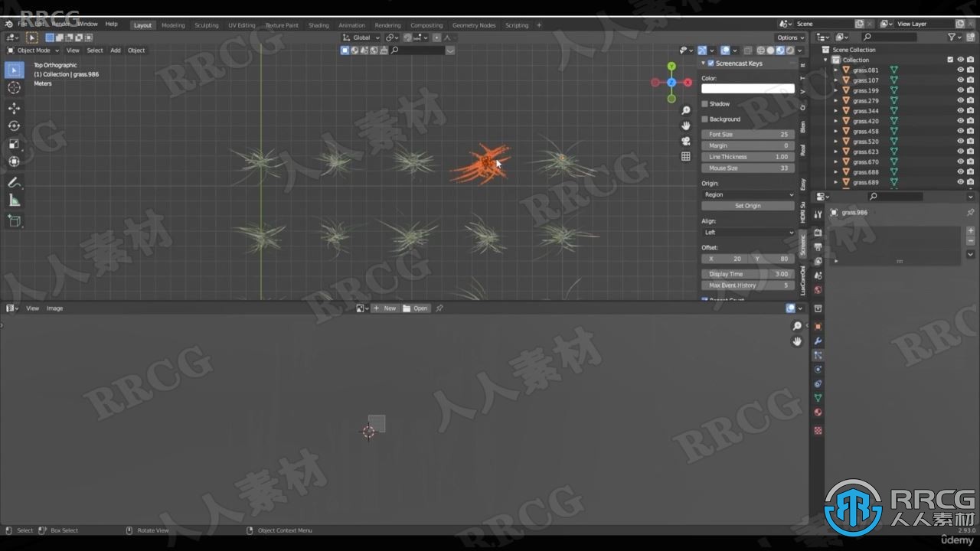This screenshot has width=980, height=551.
Task: Toggle the Screencast Keys checkbox
Action: click(x=710, y=64)
